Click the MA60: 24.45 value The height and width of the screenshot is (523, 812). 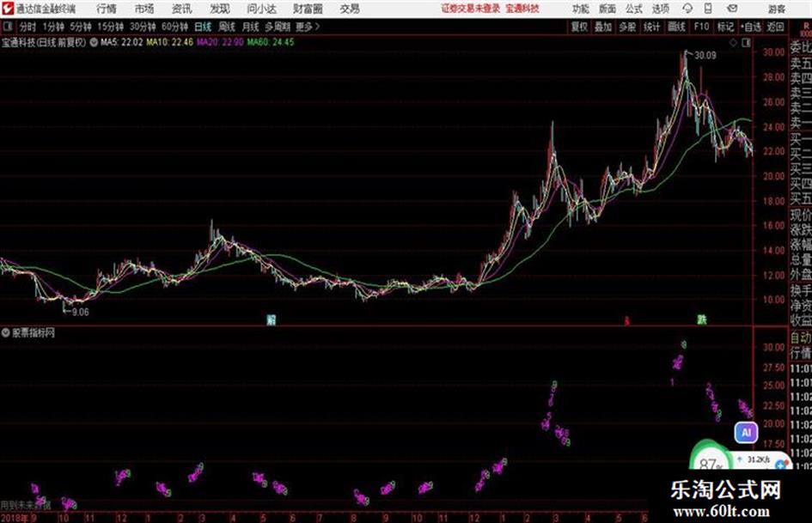(271, 42)
